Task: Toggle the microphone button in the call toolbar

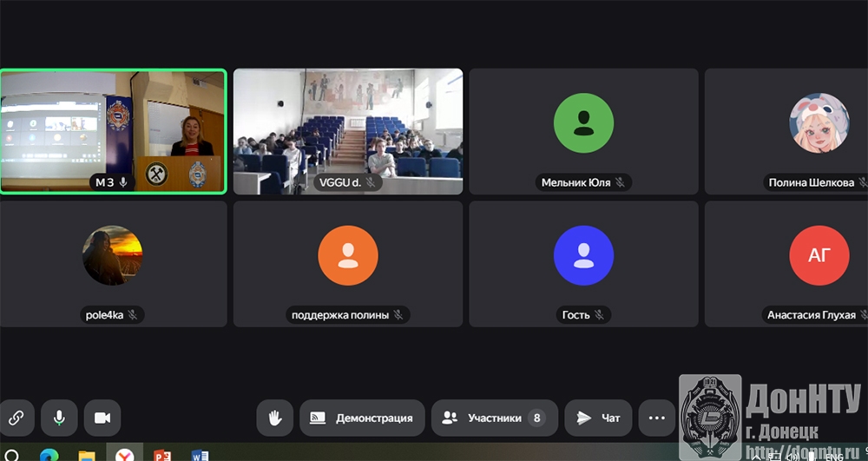Action: 59,418
